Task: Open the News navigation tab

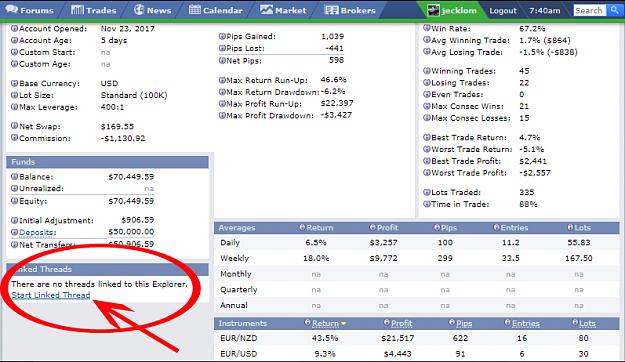Action: (153, 10)
